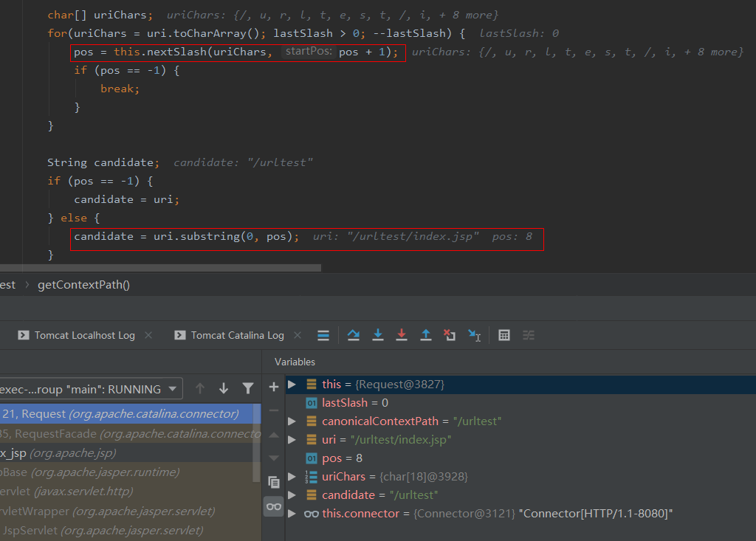This screenshot has height=541, width=756.
Task: Toggle the glasses watches view button
Action: click(274, 506)
